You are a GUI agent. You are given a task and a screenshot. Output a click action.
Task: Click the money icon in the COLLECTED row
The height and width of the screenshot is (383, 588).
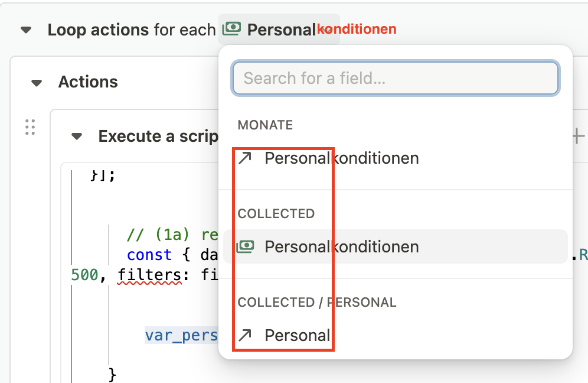coord(245,247)
